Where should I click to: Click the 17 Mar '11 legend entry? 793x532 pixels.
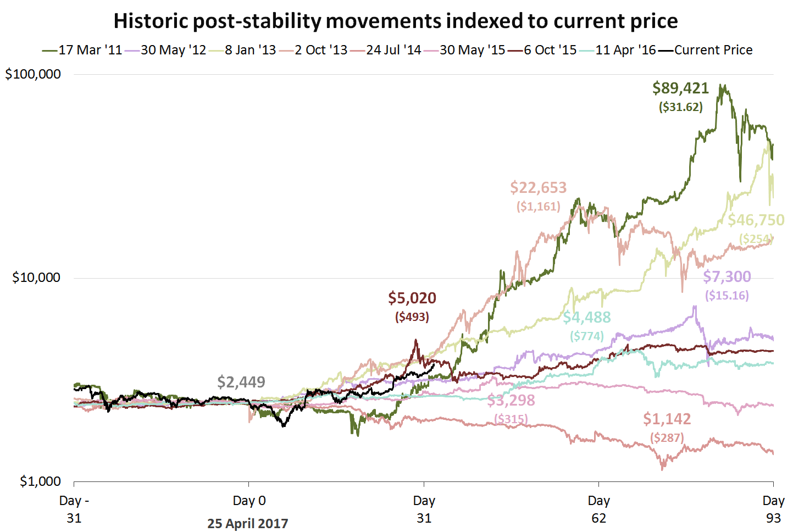click(x=82, y=50)
